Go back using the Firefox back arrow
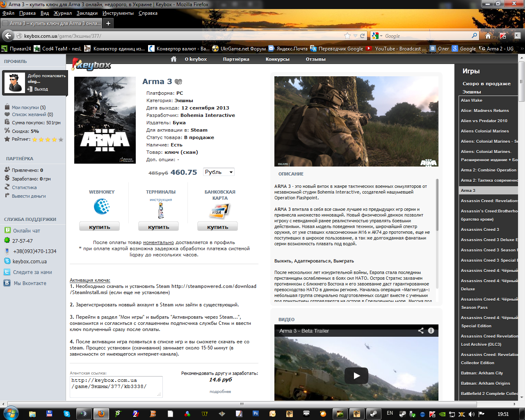 tap(7, 36)
